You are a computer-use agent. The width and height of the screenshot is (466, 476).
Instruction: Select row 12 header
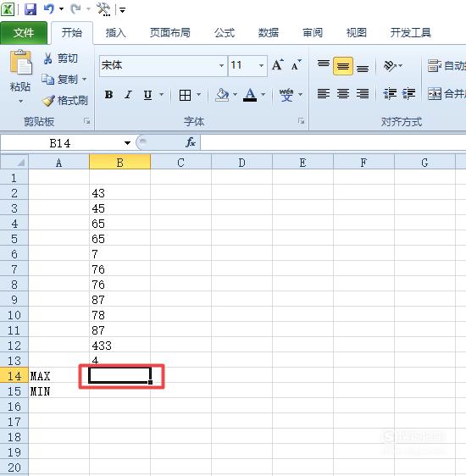point(14,346)
